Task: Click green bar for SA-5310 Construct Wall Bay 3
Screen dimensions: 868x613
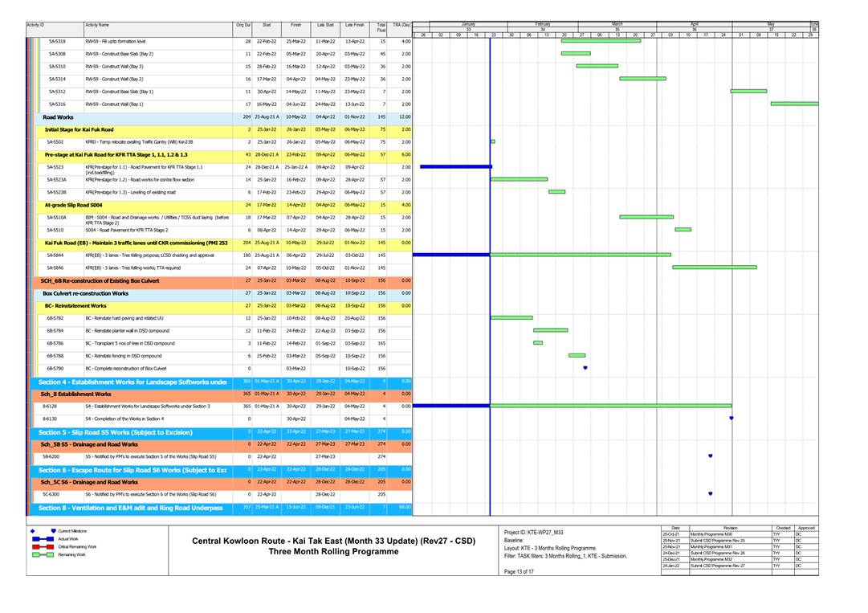Action: [597, 66]
